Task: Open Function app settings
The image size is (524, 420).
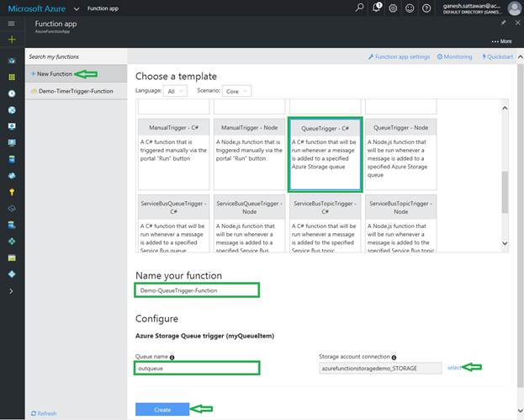Action: click(402, 56)
